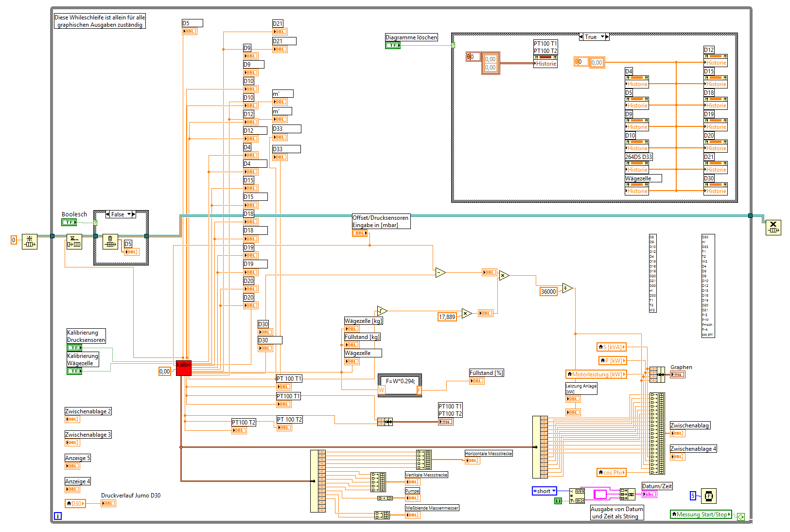
Task: Click the Divide function with the 36000 constant
Action: click(567, 288)
